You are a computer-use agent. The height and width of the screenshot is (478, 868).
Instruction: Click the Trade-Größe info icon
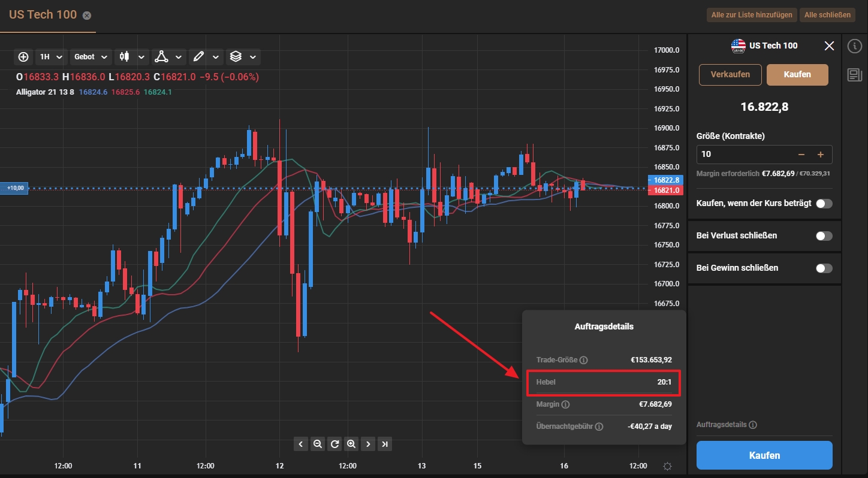(x=584, y=360)
